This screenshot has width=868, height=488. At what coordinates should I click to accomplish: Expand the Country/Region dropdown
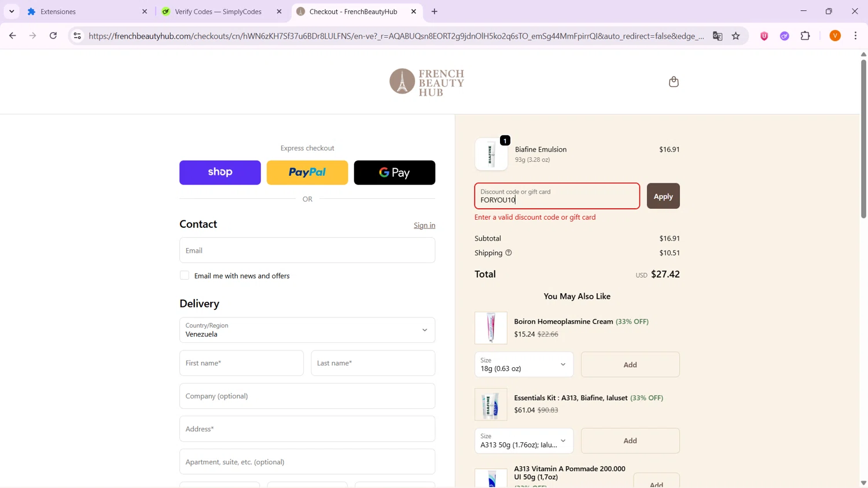tap(307, 330)
